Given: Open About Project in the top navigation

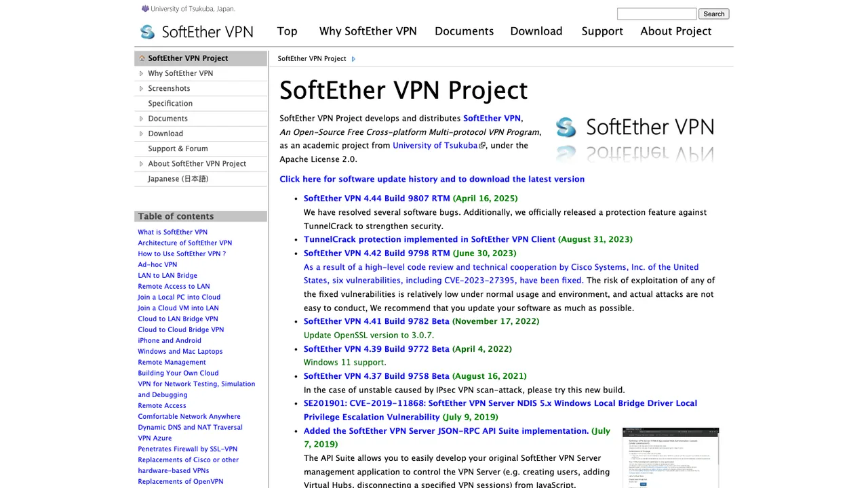Looking at the screenshot, I should coord(676,31).
